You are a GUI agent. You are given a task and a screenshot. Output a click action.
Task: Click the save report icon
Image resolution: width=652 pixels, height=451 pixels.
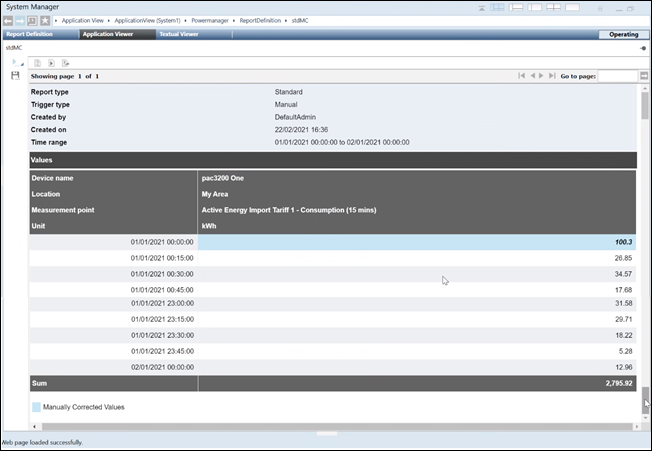pos(15,75)
